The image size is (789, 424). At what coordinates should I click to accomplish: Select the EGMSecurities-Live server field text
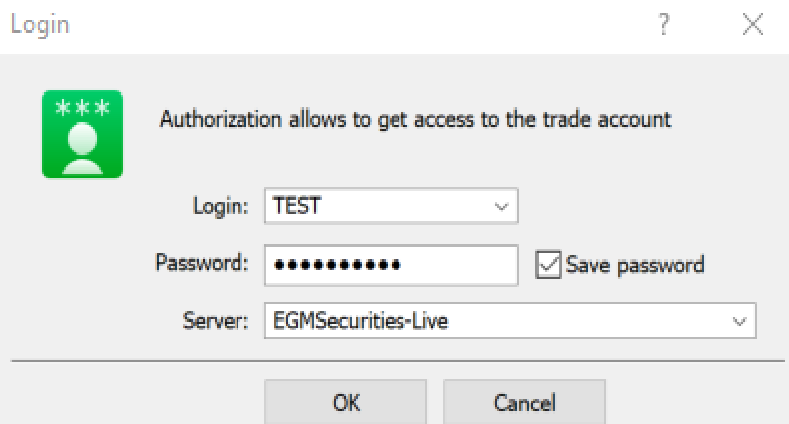point(360,321)
